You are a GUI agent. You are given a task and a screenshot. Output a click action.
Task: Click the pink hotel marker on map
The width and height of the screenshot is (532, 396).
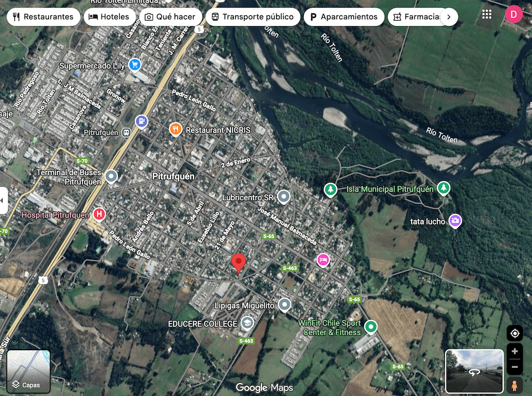click(x=323, y=260)
